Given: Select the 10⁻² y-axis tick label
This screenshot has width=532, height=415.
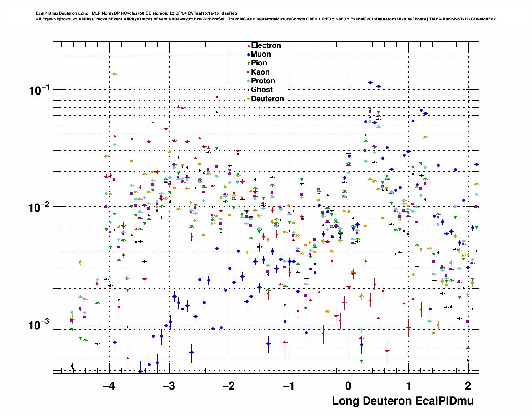Looking at the screenshot, I should tap(39, 207).
